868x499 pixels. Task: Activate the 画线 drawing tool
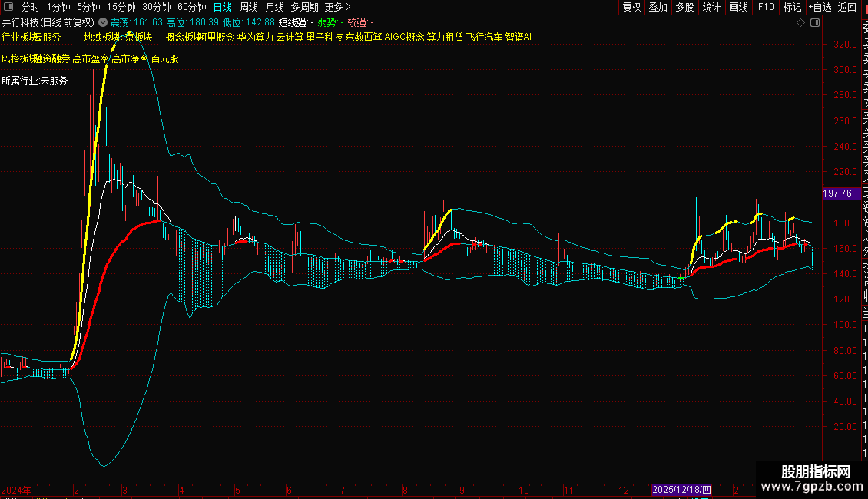pyautogui.click(x=738, y=7)
